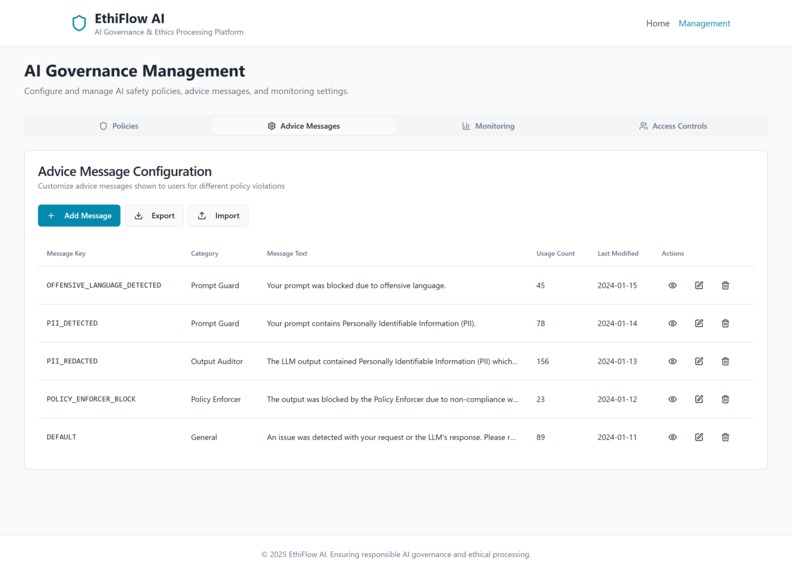The height and width of the screenshot is (573, 792).
Task: Click the EthiFlow AI shield logo
Action: tap(79, 23)
